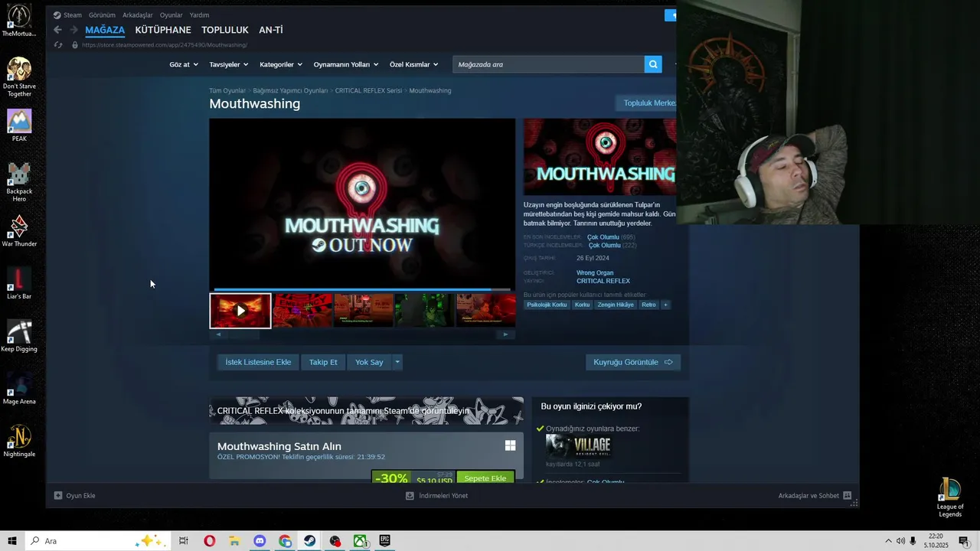Expand the Özel Kısımlar dropdown
The image size is (980, 551).
(413, 64)
